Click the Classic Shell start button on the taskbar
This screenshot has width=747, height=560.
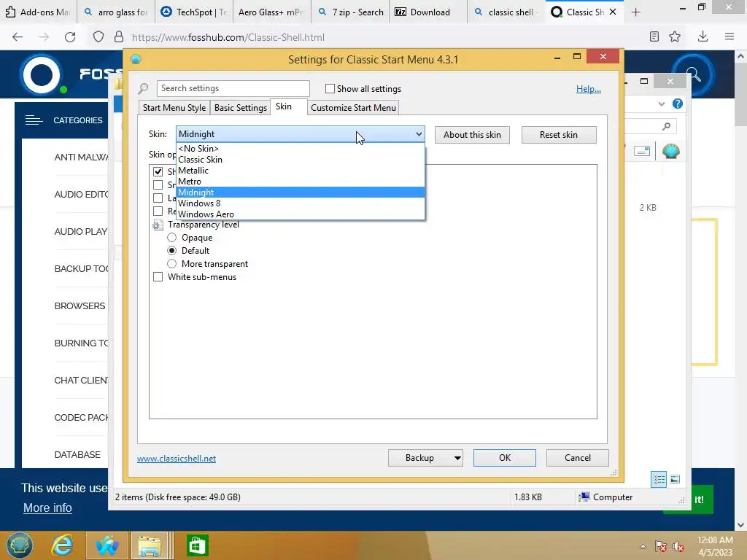19,545
